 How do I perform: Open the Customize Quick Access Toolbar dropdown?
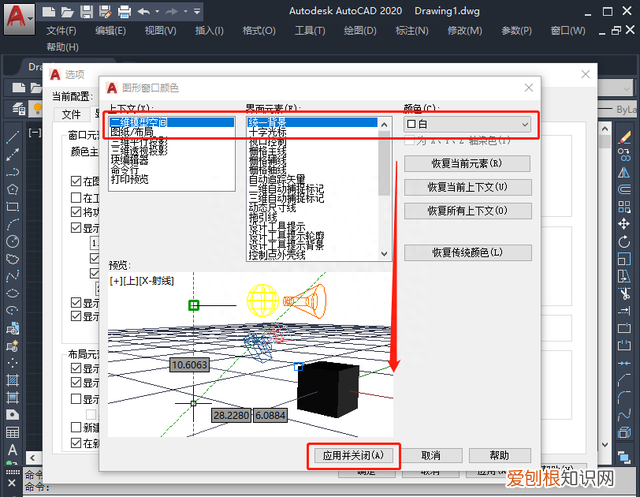[197, 11]
